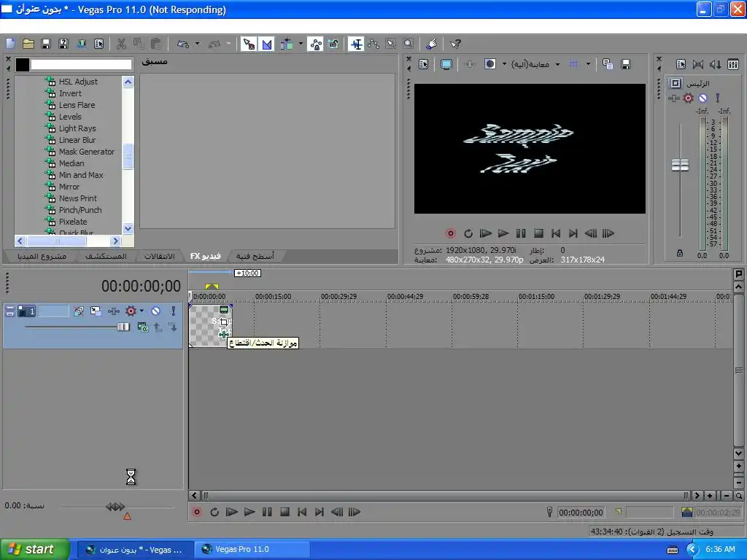Switch to the Project Media tab
Screen dimensions: 747x560
[x=42, y=256]
